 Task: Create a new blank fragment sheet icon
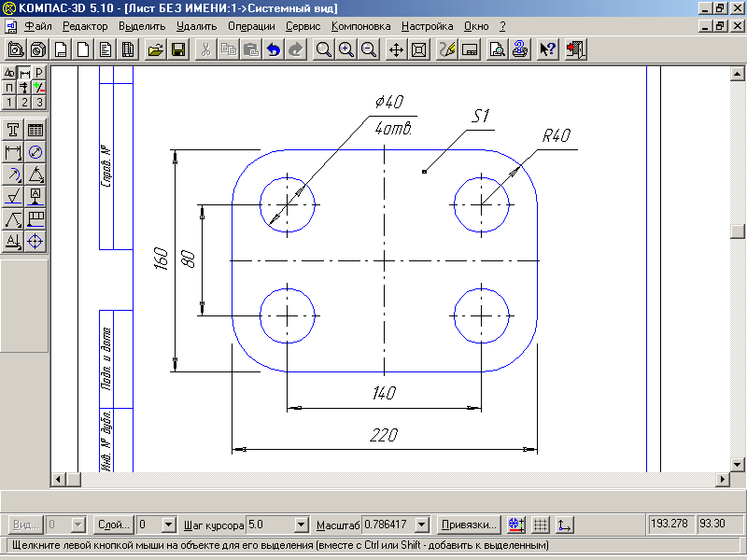pos(83,49)
